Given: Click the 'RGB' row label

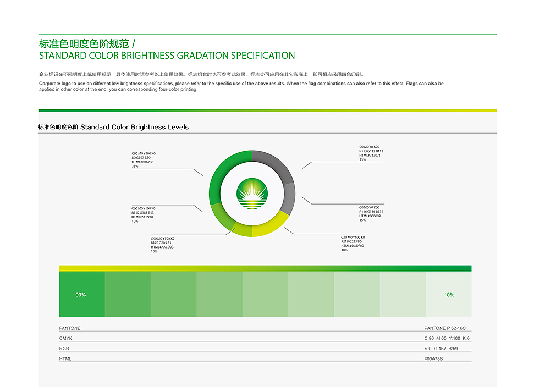Looking at the screenshot, I should point(64,349).
